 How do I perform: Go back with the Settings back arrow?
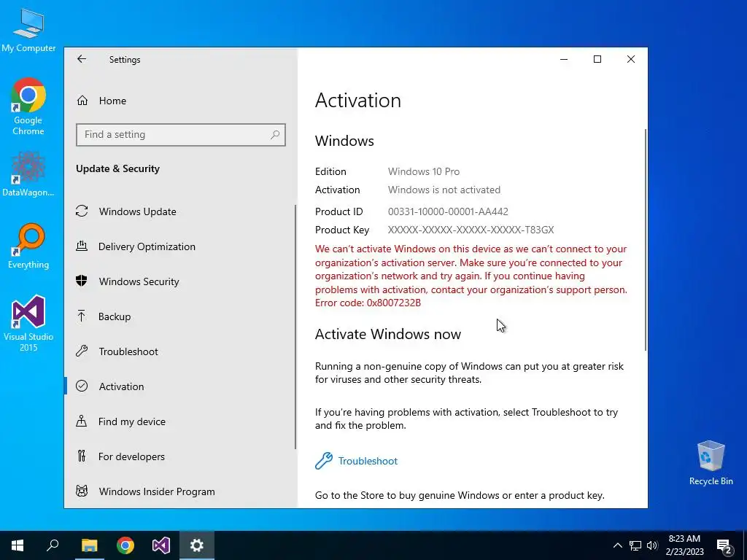point(82,59)
